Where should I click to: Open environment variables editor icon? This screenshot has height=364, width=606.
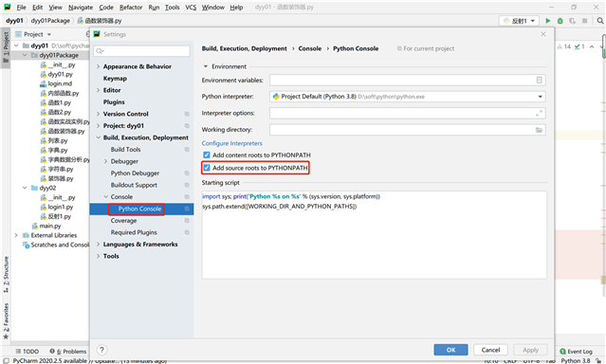tap(539, 80)
